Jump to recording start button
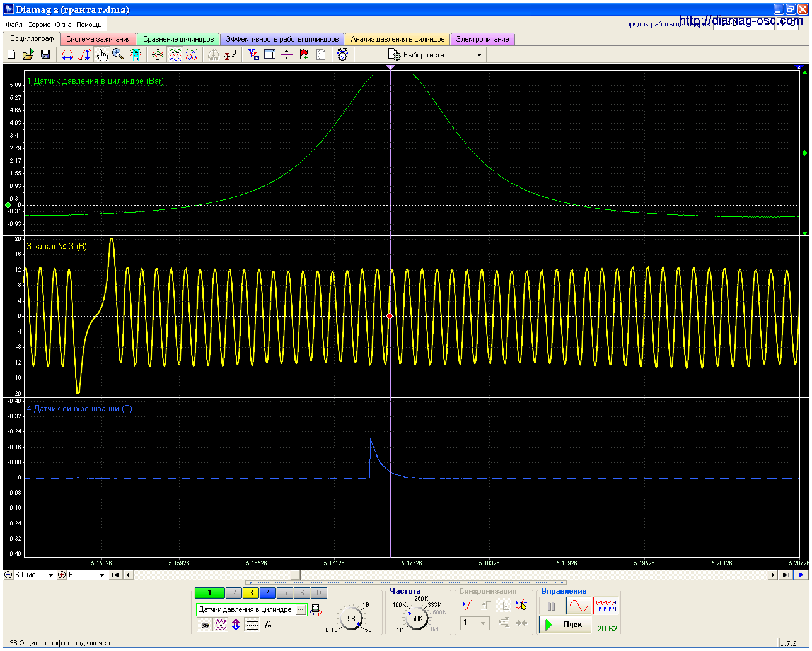 (115, 575)
